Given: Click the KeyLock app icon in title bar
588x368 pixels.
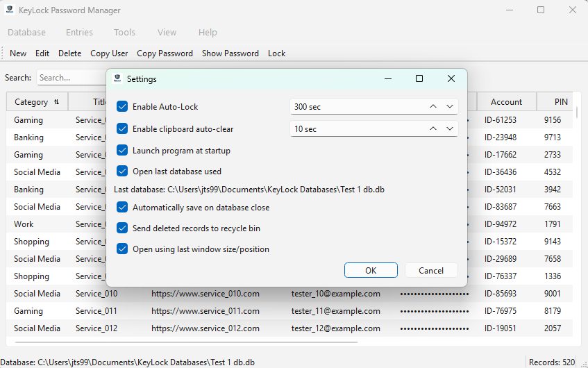Looking at the screenshot, I should pos(10,10).
